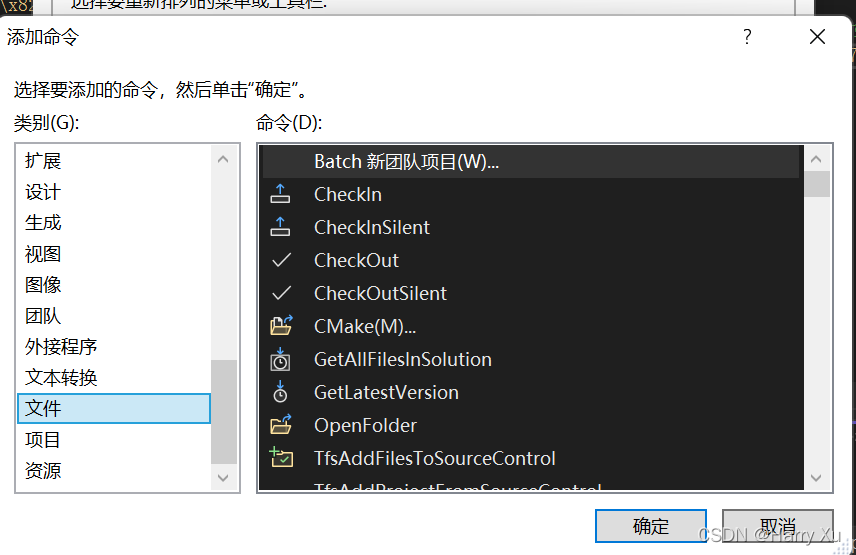
Task: Click the TfsAddFilesToSourceControl icon
Action: (x=281, y=458)
